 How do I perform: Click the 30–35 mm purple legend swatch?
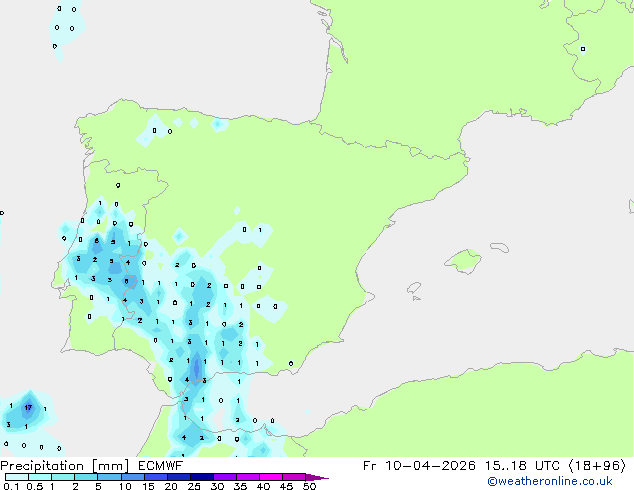[225, 477]
